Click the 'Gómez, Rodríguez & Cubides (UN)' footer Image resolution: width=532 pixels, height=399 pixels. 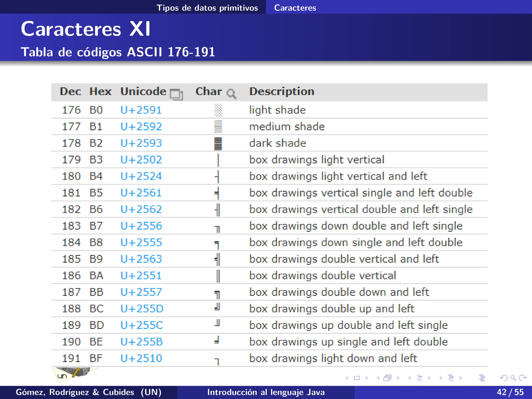[89, 392]
